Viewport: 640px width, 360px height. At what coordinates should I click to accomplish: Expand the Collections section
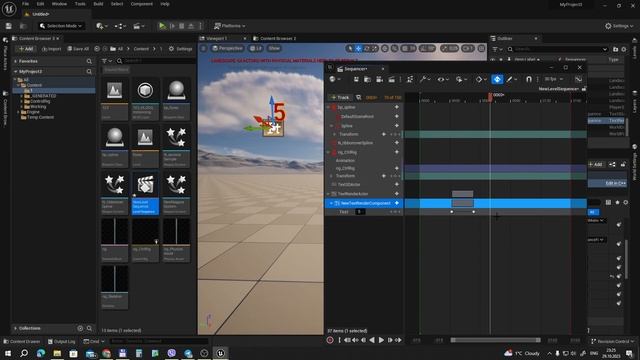point(16,328)
